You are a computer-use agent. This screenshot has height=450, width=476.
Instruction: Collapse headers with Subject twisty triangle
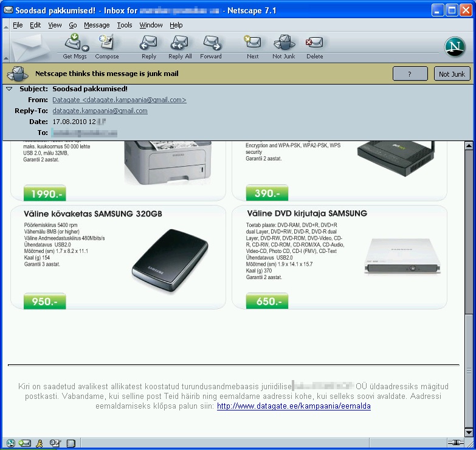[9, 89]
